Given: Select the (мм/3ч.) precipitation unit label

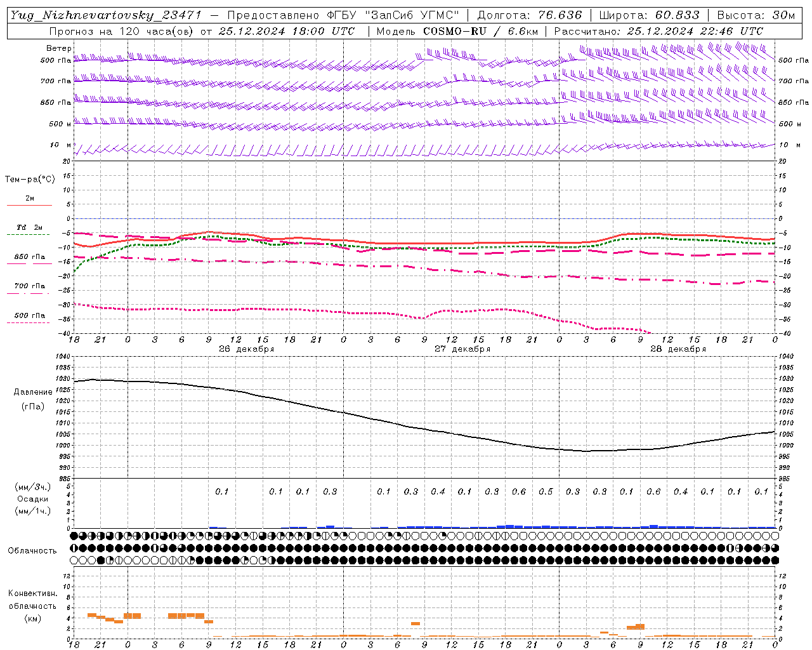Looking at the screenshot, I should [33, 487].
